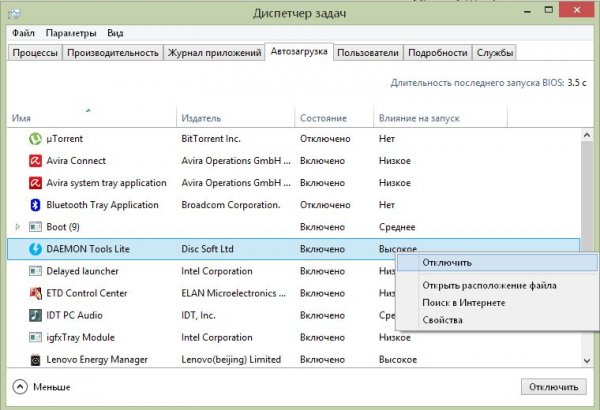Image resolution: width=600 pixels, height=410 pixels.
Task: Sort by Влияние на запуск column header
Action: (440, 118)
